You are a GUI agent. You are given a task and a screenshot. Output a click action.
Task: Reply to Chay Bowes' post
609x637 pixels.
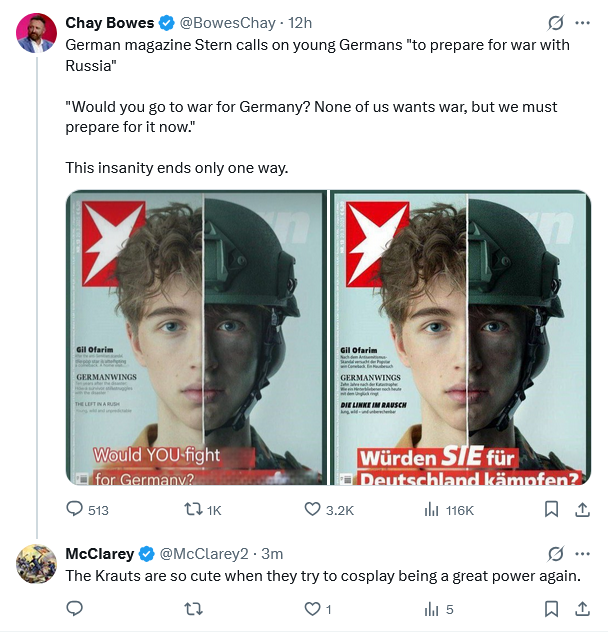point(75,510)
